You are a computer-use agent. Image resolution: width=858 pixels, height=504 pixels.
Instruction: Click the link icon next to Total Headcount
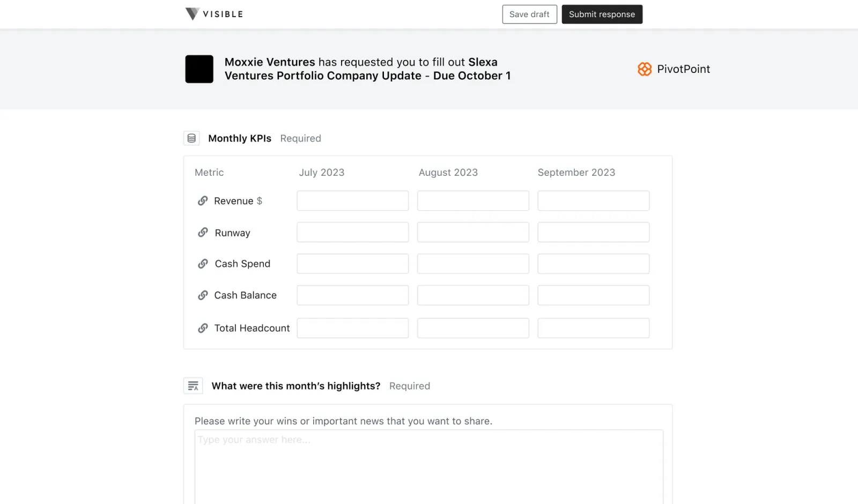click(x=202, y=328)
